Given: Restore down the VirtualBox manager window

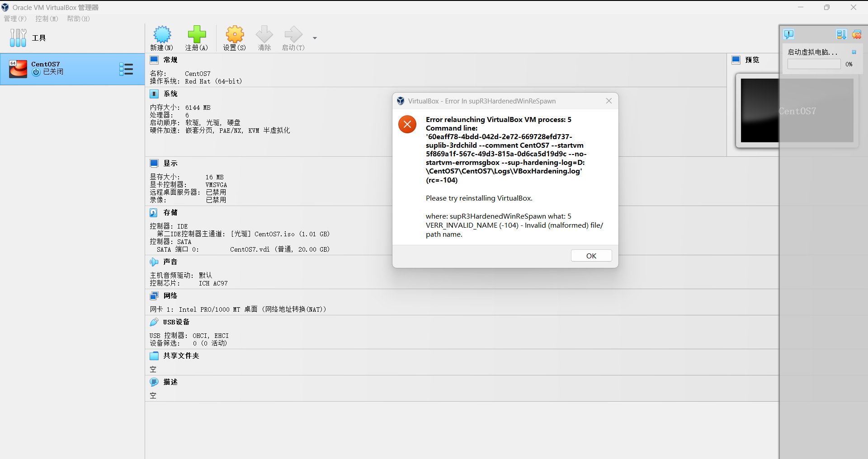Looking at the screenshot, I should (827, 7).
